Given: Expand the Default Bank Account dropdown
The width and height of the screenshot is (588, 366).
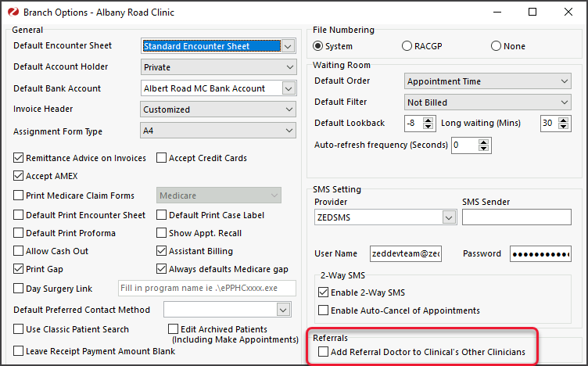Looking at the screenshot, I should tap(289, 88).
